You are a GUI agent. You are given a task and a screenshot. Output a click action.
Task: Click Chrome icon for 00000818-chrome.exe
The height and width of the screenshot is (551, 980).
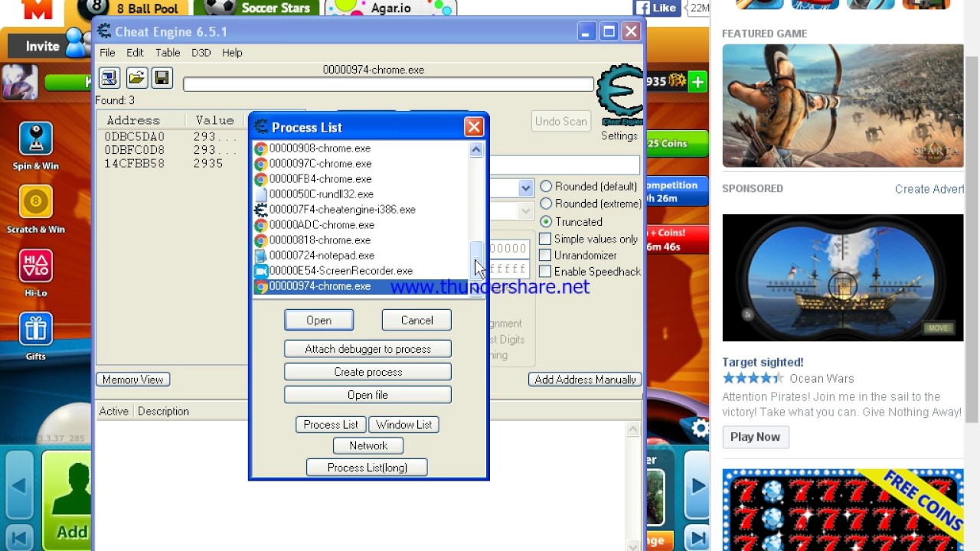pos(261,240)
